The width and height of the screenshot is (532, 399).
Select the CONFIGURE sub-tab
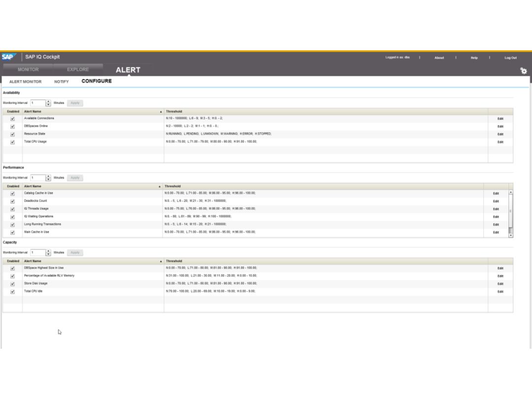[x=97, y=81]
